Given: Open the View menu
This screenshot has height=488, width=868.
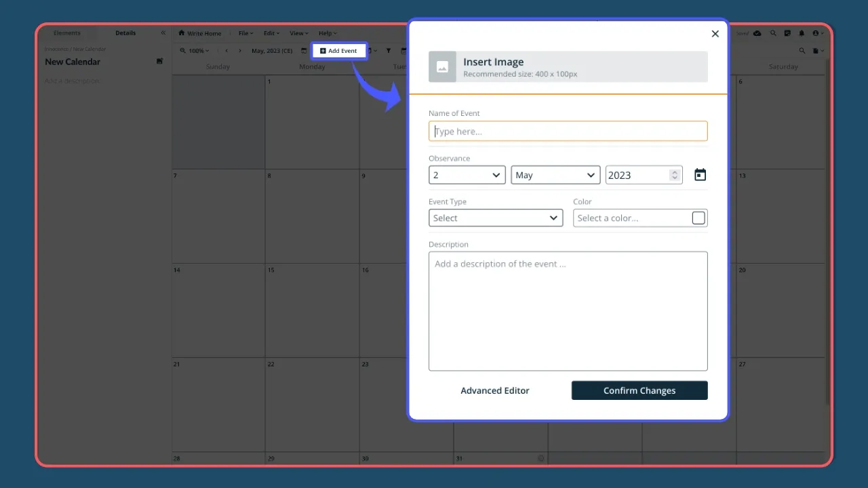Looking at the screenshot, I should pyautogui.click(x=298, y=33).
